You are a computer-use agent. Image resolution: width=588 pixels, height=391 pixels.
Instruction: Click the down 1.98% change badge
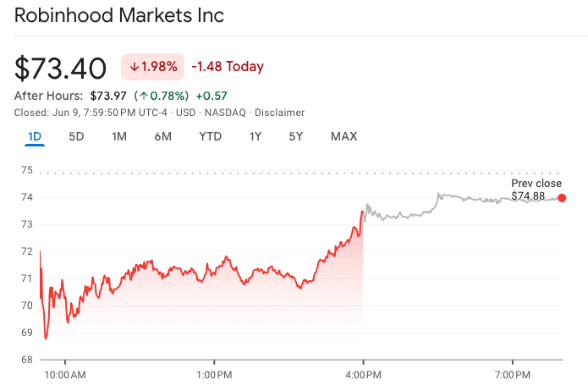point(153,67)
